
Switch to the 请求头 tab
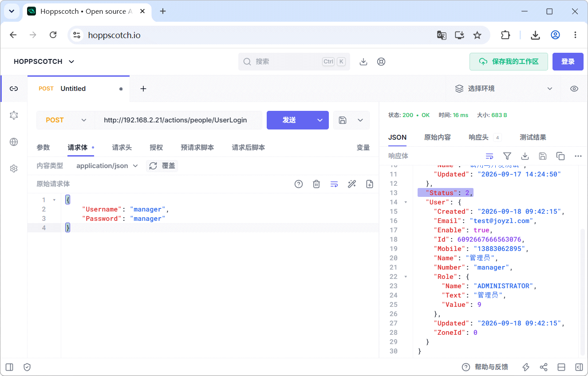(x=122, y=148)
